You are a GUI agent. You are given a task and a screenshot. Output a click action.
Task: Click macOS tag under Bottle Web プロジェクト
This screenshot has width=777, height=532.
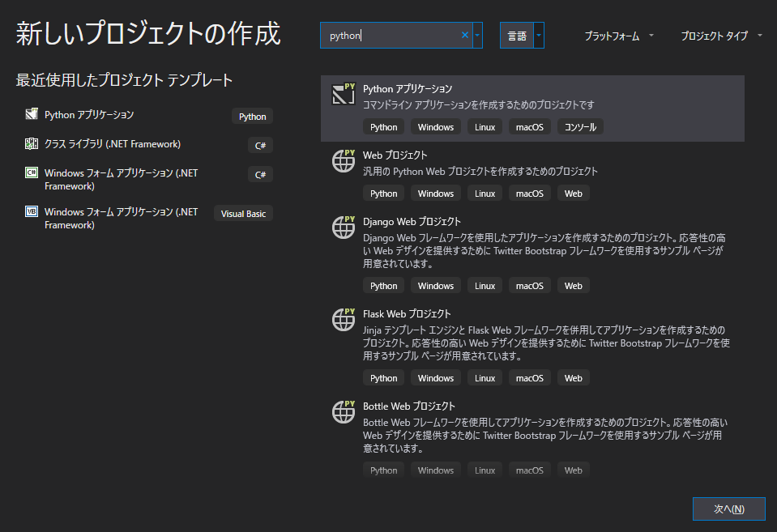tap(530, 470)
